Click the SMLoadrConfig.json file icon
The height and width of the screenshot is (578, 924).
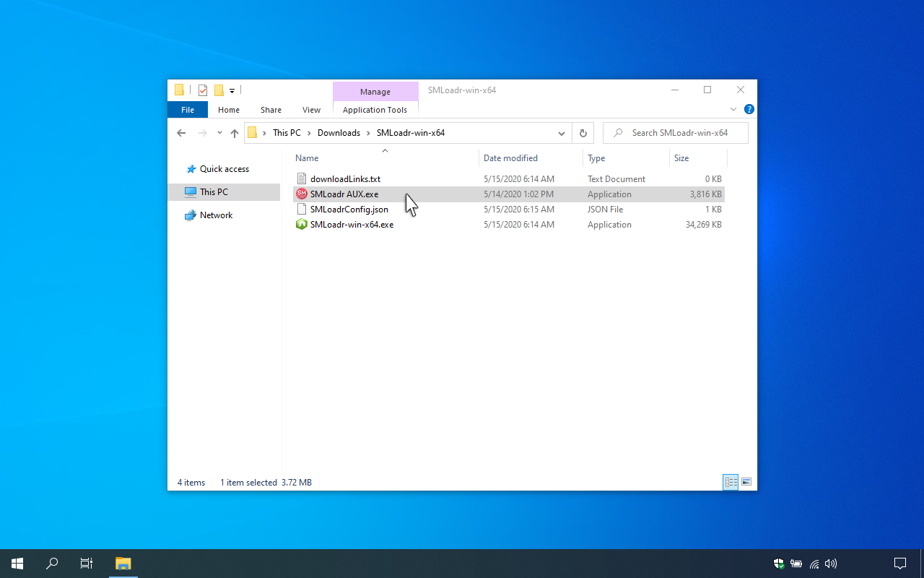[302, 210]
